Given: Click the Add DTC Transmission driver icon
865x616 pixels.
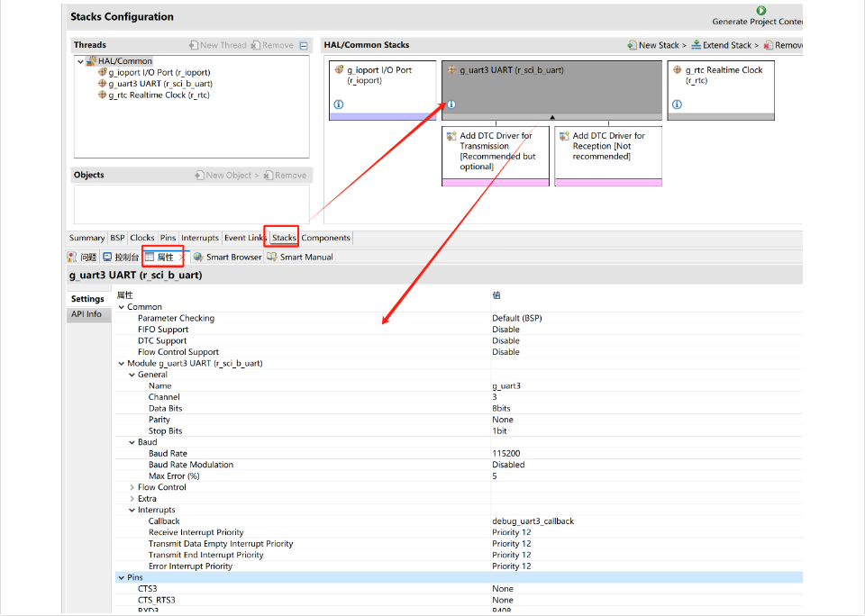Looking at the screenshot, I should 451,136.
